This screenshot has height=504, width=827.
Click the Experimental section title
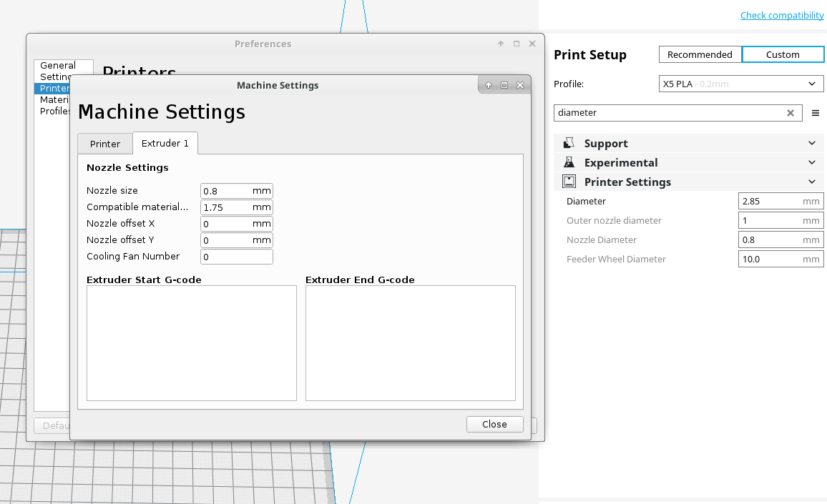click(621, 162)
